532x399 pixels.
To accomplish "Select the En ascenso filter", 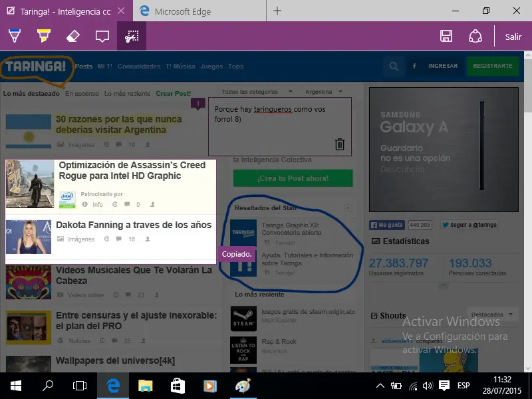I will [82, 93].
